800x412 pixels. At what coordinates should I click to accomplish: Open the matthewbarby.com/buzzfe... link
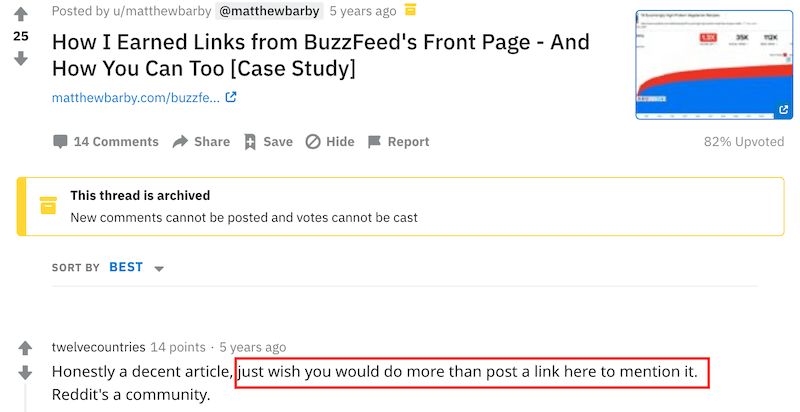(136, 97)
